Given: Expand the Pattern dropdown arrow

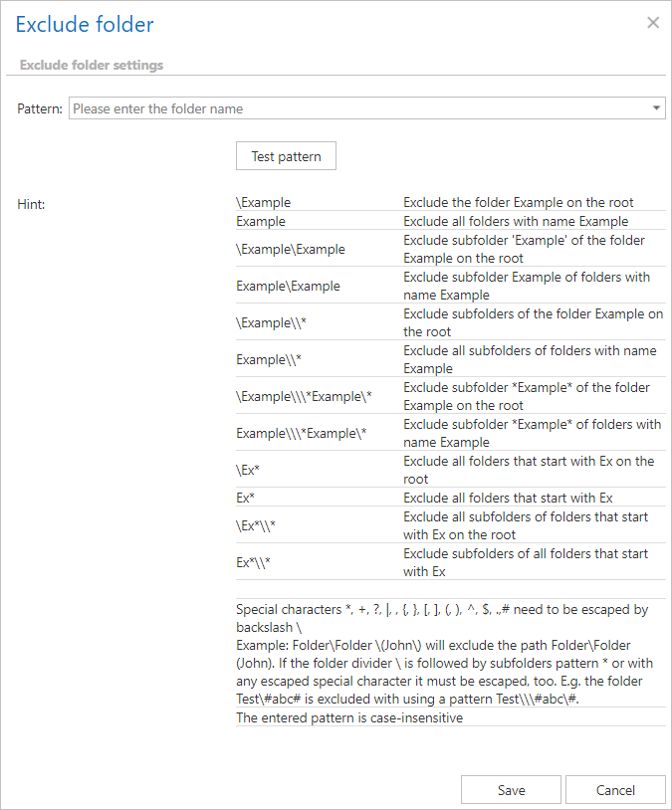Looking at the screenshot, I should click(656, 107).
